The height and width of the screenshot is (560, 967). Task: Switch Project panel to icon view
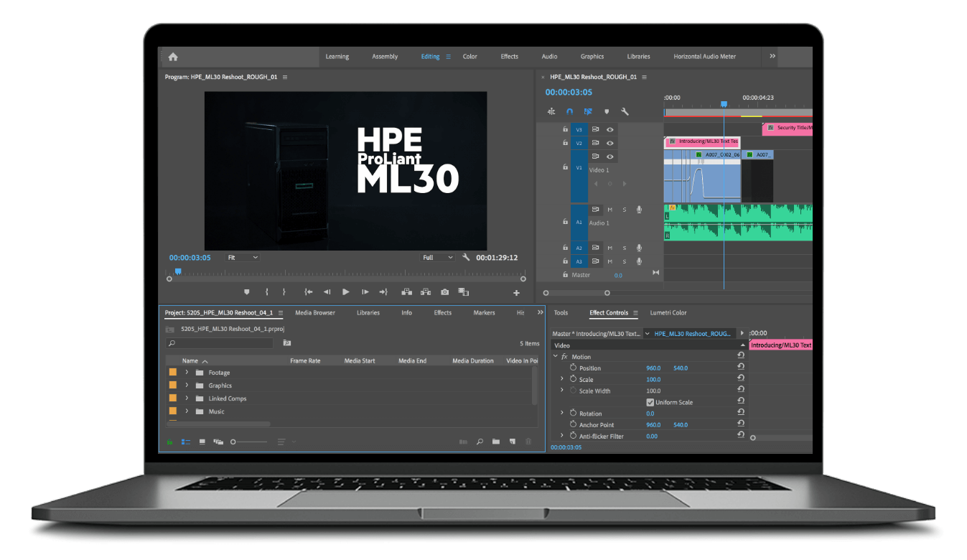202,442
